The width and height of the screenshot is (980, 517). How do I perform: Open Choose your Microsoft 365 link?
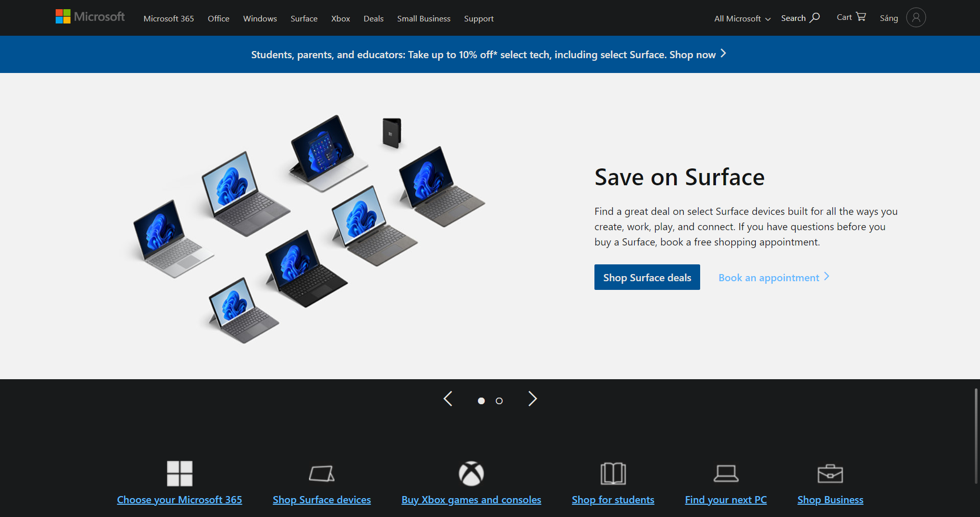tap(180, 500)
